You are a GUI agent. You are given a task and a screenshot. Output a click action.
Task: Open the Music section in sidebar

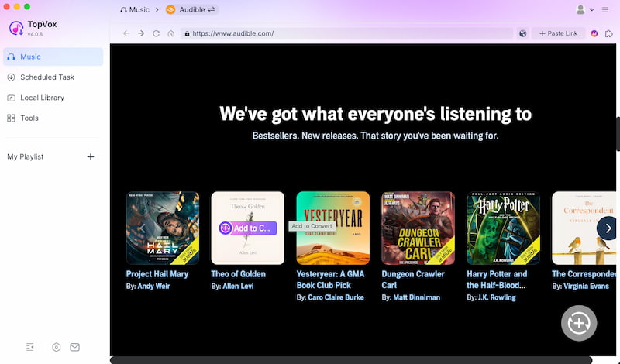(x=53, y=57)
